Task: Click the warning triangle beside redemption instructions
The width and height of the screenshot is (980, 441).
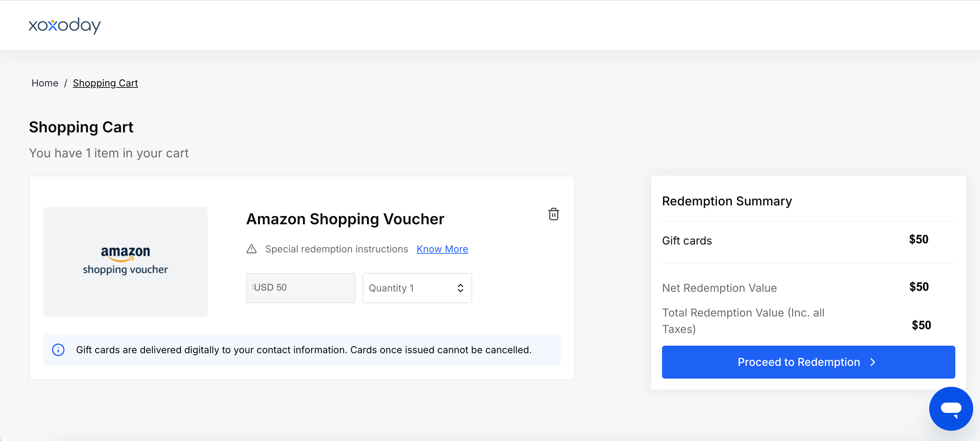Action: 252,249
